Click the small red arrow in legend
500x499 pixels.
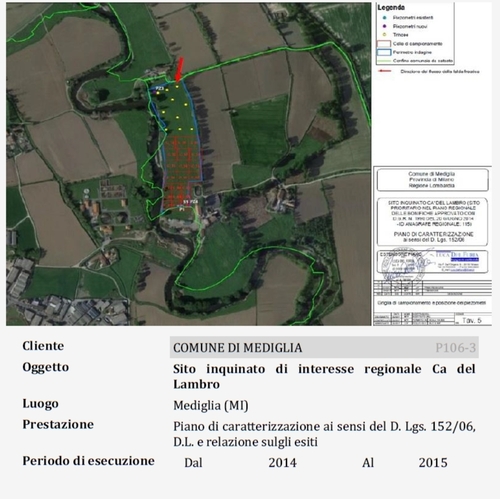tap(384, 71)
